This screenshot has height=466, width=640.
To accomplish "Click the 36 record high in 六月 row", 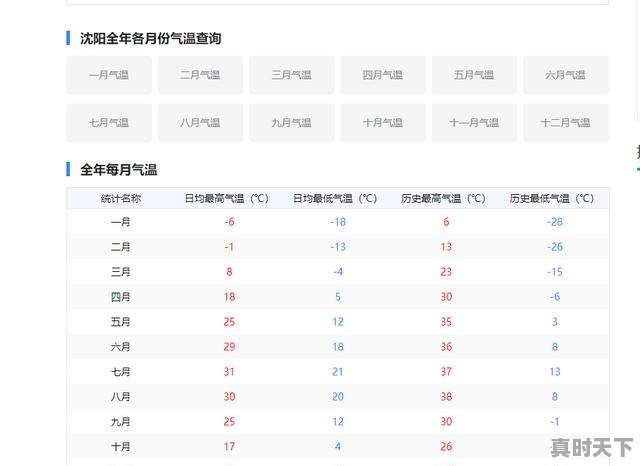I will tap(446, 347).
